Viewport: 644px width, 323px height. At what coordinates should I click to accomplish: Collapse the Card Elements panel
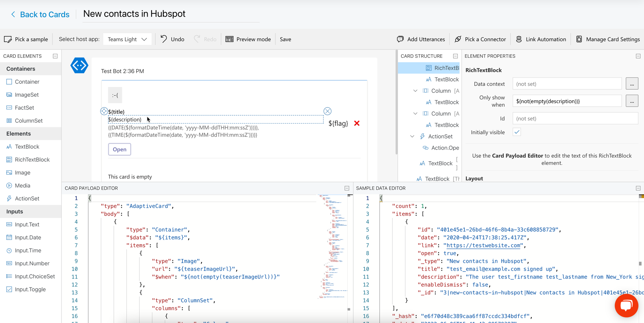pos(55,56)
